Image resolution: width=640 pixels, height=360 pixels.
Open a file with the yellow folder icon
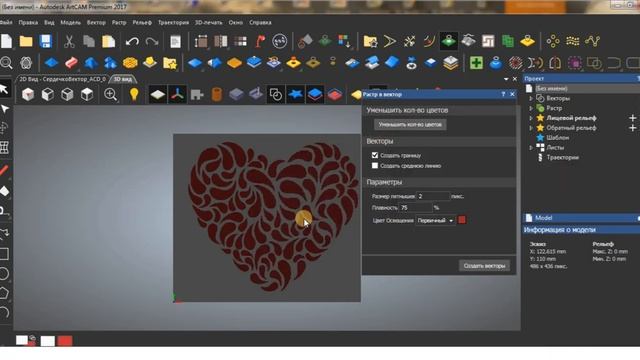tap(26, 41)
